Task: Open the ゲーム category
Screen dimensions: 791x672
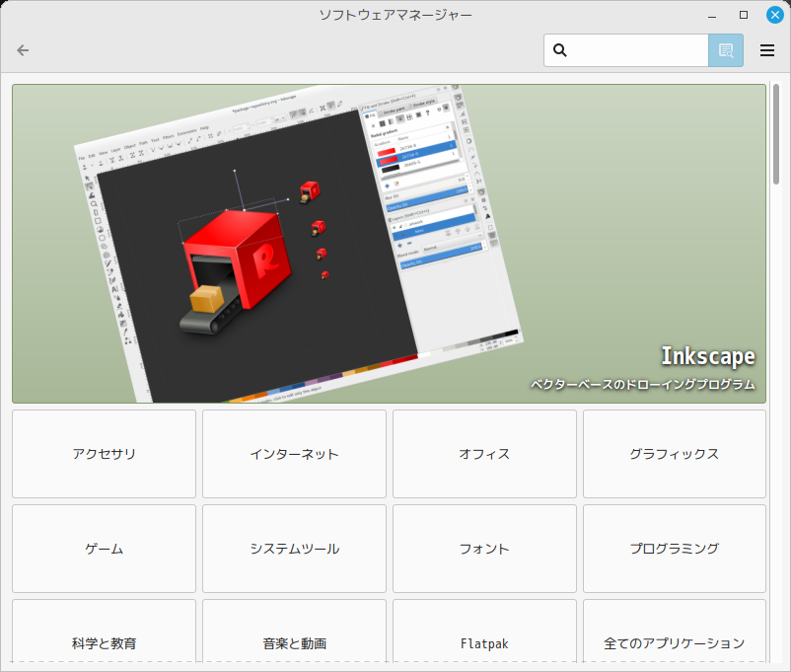Action: [x=104, y=549]
